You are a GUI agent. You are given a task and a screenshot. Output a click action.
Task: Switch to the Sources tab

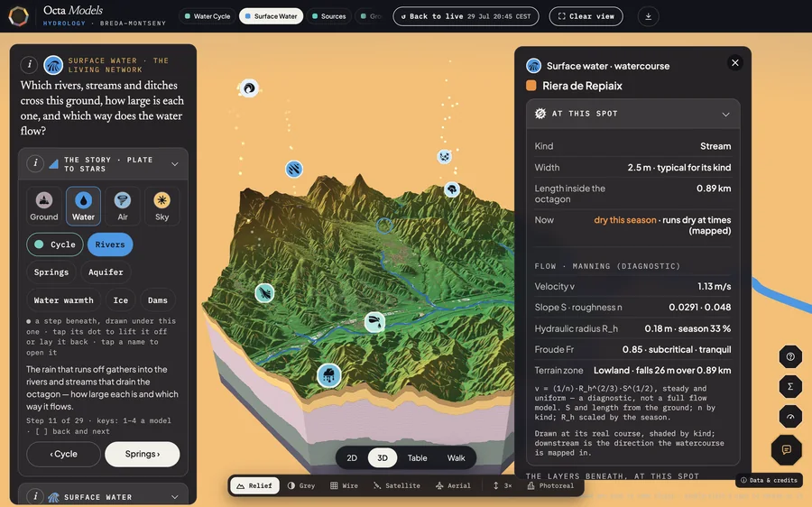328,16
